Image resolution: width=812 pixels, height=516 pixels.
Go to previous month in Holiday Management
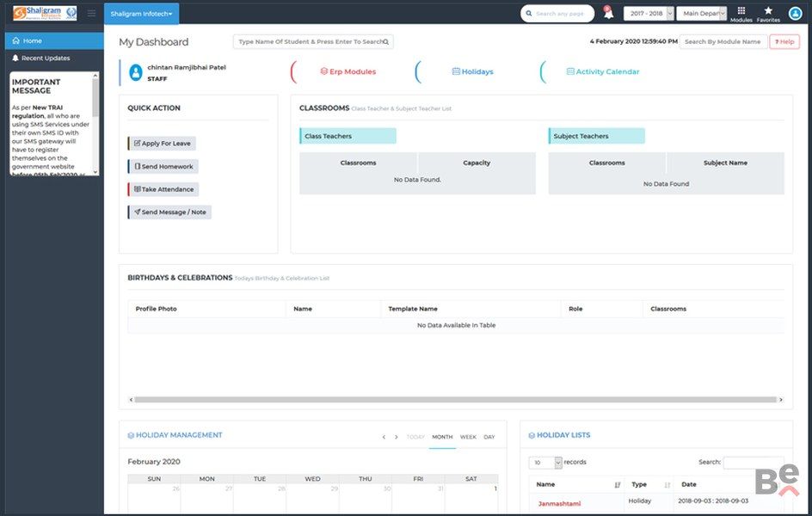(x=384, y=438)
